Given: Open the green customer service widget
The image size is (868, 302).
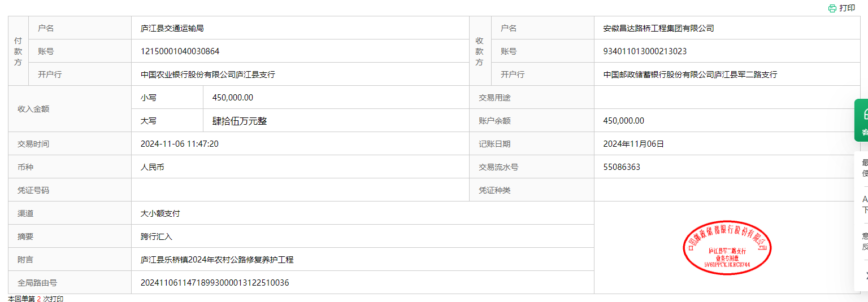Looking at the screenshot, I should tap(862, 120).
